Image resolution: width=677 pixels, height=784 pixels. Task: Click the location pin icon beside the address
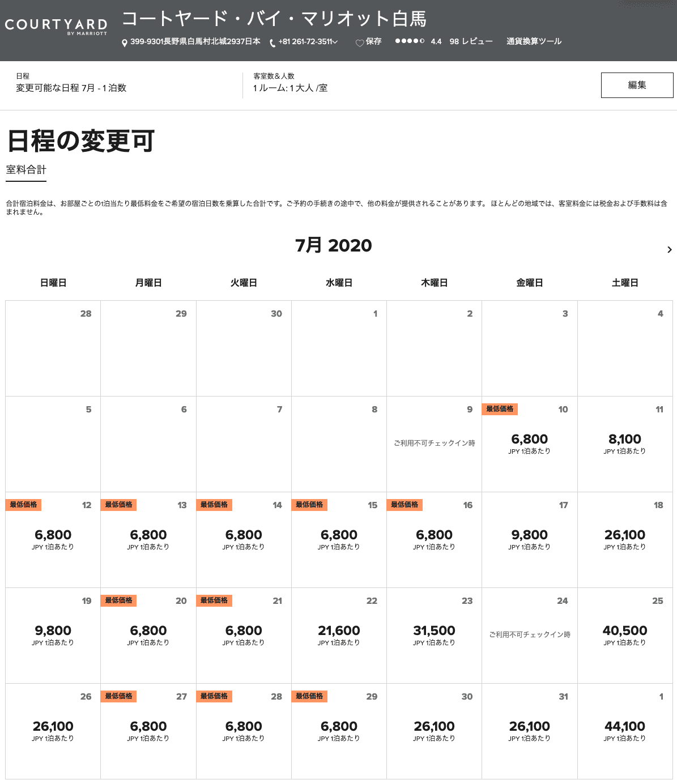(x=125, y=43)
